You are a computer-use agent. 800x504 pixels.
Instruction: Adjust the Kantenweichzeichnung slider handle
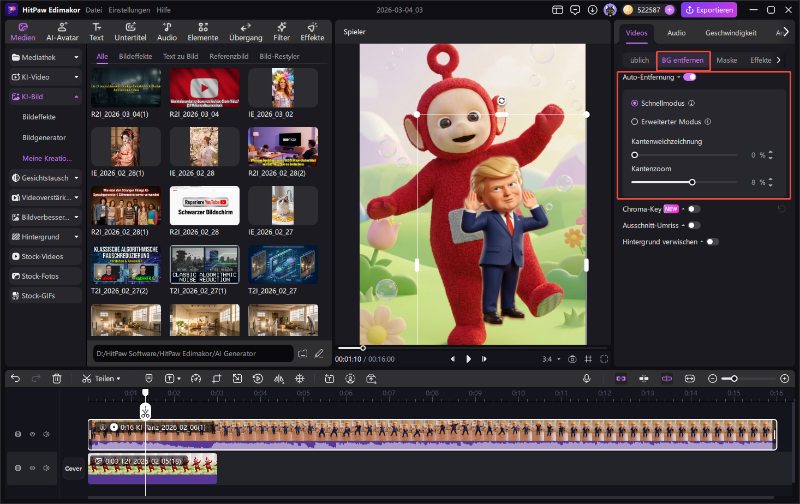click(635, 155)
